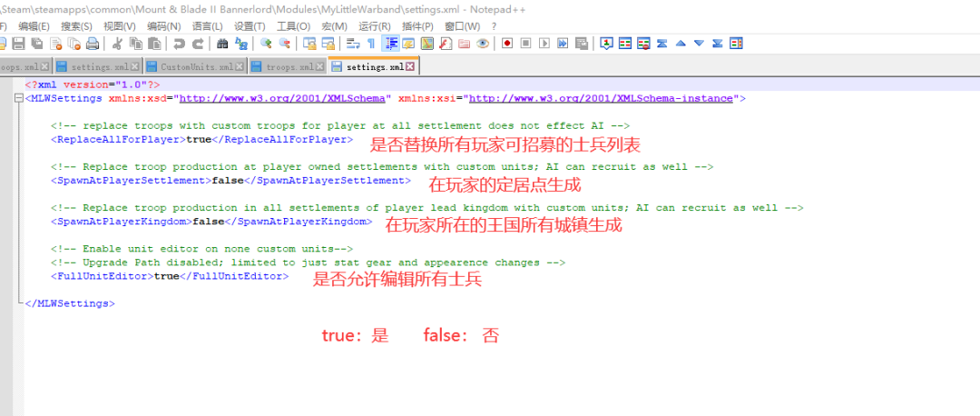Toggle synchronized horizontal scrolling icon
The width and height of the screenshot is (980, 416).
click(328, 44)
